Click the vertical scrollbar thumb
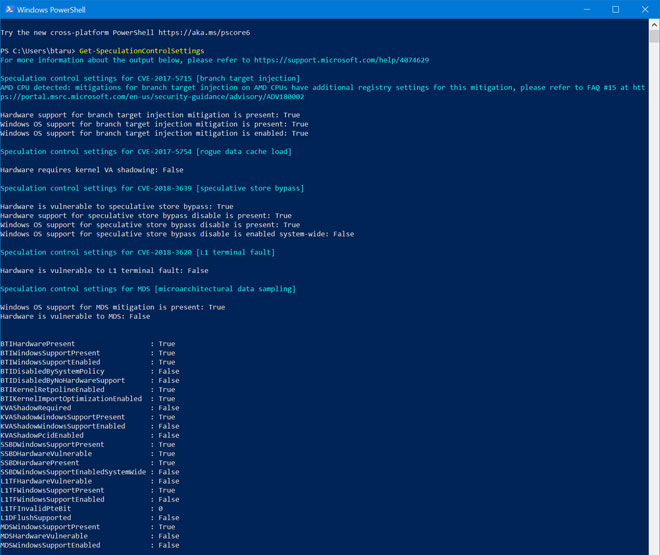Image resolution: width=660 pixels, height=555 pixels. click(654, 36)
